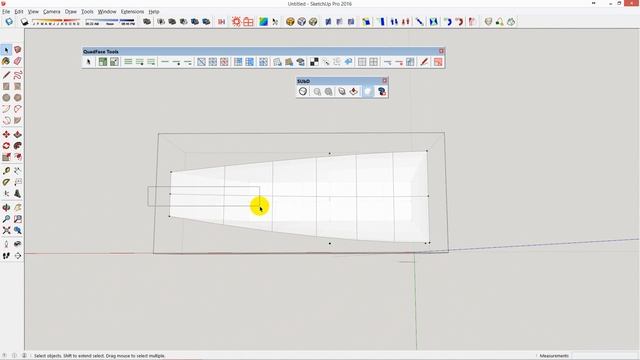Select the Freehand tool
The height and width of the screenshot is (360, 640).
click(x=18, y=75)
